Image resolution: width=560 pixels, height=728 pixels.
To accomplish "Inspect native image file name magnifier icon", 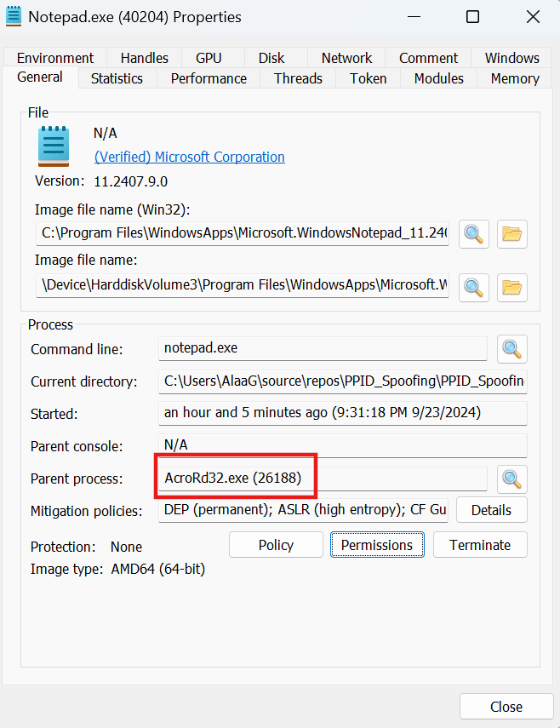I will click(474, 287).
